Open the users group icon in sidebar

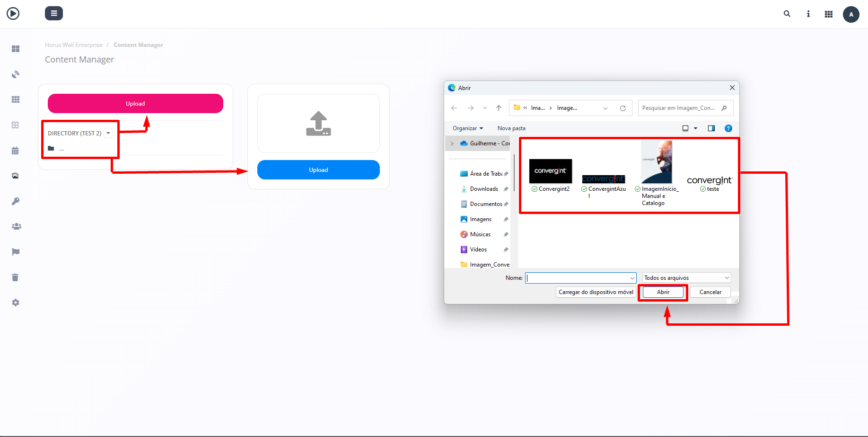coord(16,226)
